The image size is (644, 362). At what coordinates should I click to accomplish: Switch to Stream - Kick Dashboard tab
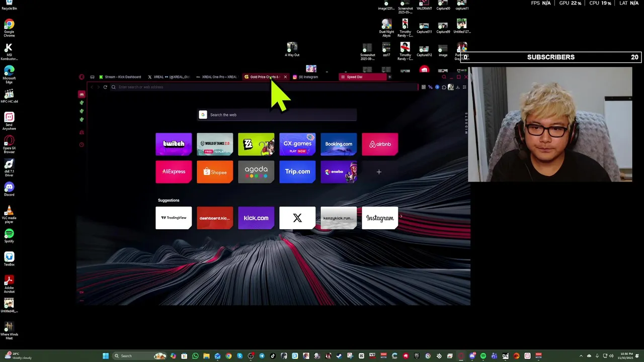(x=120, y=77)
